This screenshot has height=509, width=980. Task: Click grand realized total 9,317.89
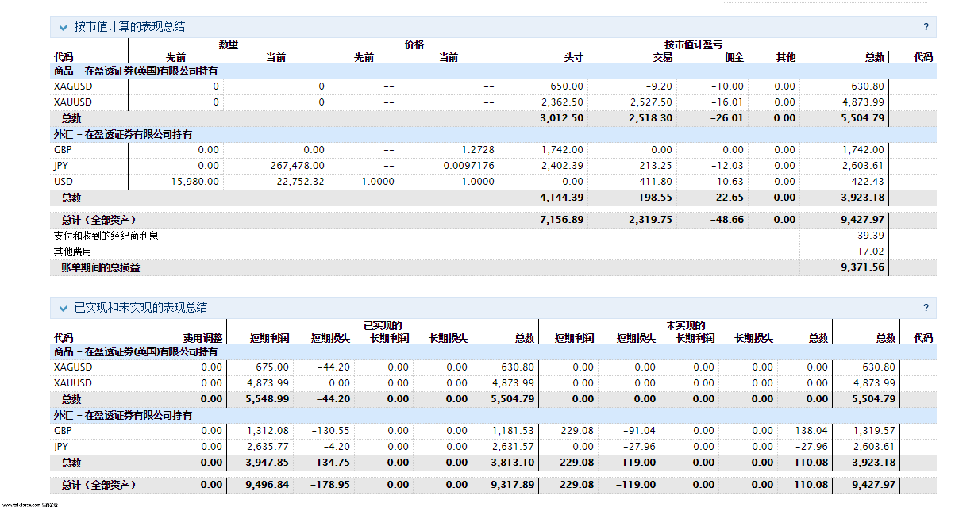512,485
